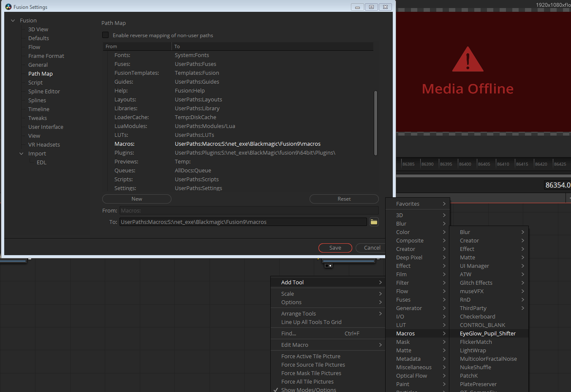The width and height of the screenshot is (571, 392).
Task: Click the Save button
Action: tap(335, 248)
